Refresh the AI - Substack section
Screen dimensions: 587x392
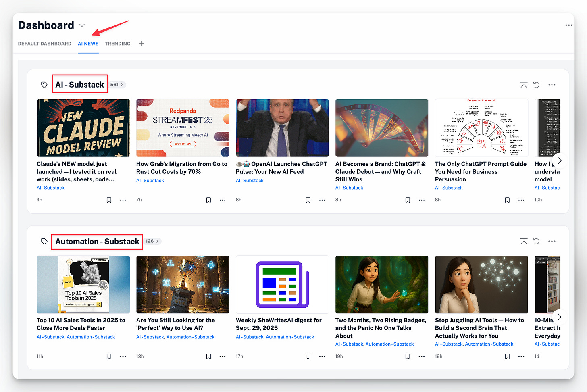537,85
